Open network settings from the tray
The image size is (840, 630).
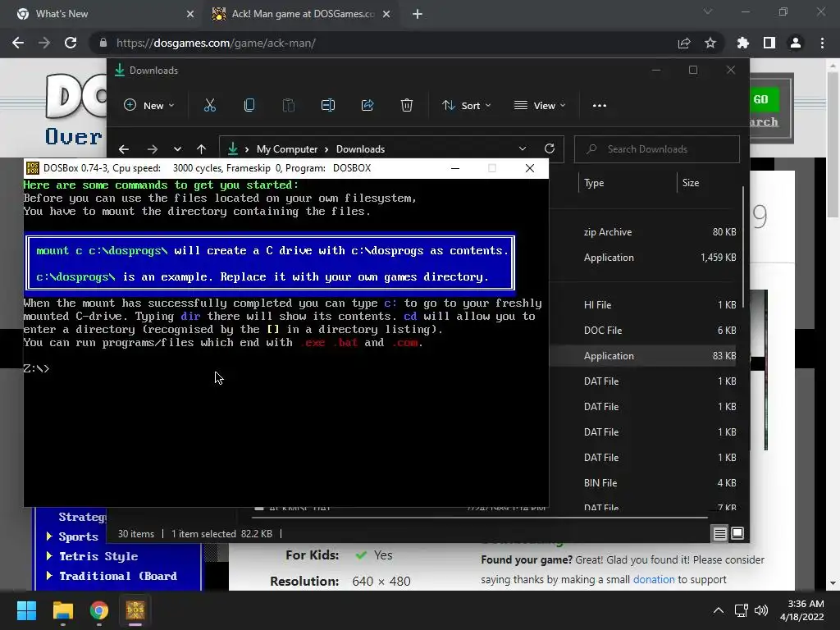coord(742,610)
